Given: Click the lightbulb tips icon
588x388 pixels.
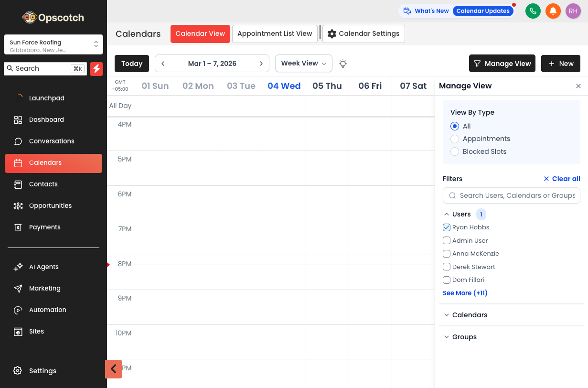Looking at the screenshot, I should tap(342, 64).
